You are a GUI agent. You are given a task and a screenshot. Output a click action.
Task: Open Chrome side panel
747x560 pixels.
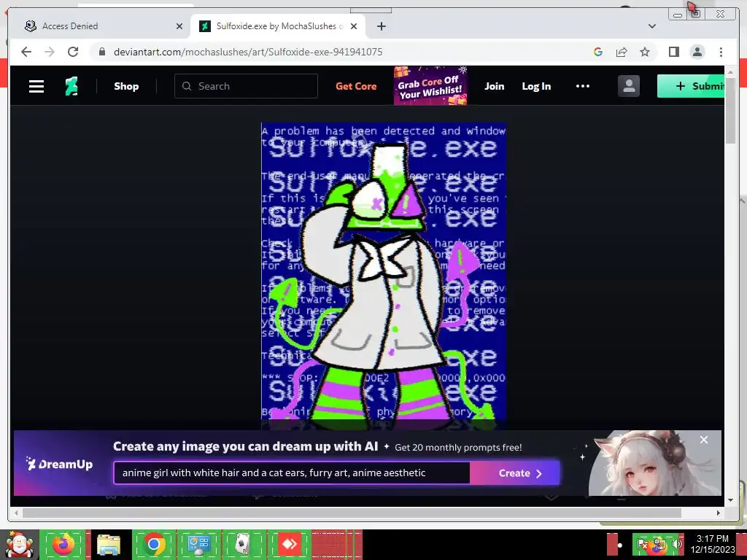point(673,52)
